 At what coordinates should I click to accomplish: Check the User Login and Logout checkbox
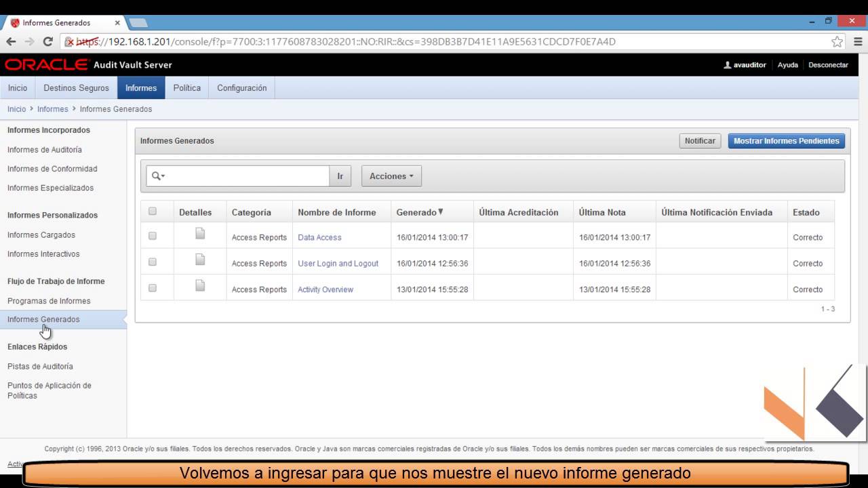(x=153, y=262)
